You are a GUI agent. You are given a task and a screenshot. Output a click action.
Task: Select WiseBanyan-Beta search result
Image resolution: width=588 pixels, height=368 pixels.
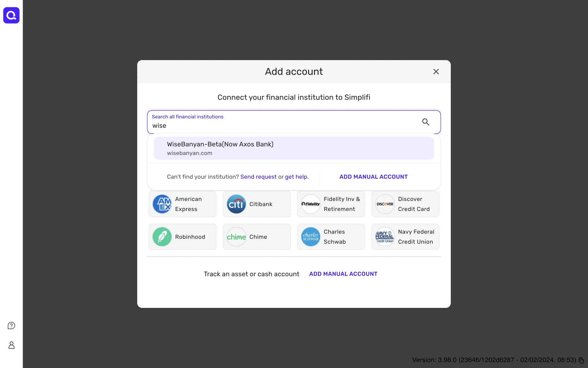point(293,148)
